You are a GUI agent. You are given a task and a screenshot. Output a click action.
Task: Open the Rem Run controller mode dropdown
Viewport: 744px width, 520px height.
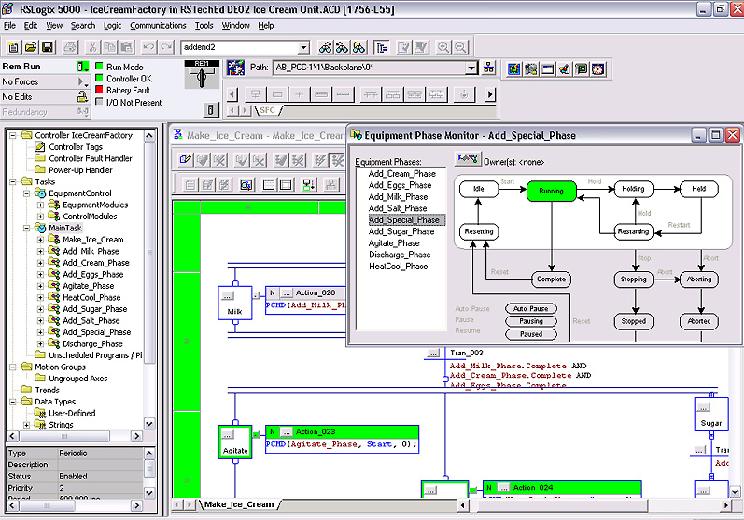tap(83, 66)
